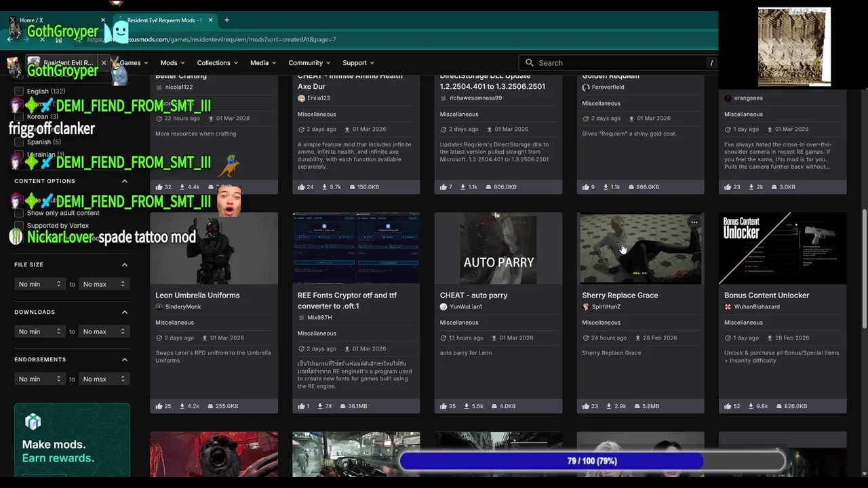Click the download icon on DirectStorage DLL Update card
Image resolution: width=868 pixels, height=488 pixels.
click(463, 187)
